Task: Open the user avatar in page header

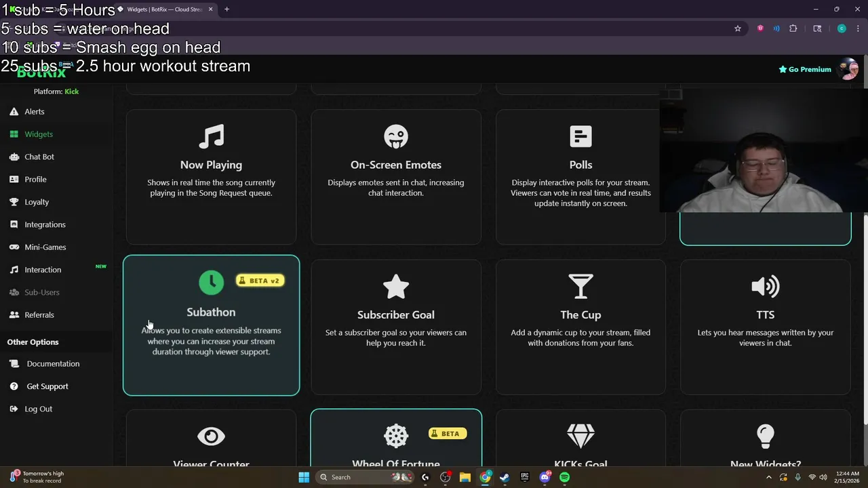Action: click(848, 69)
